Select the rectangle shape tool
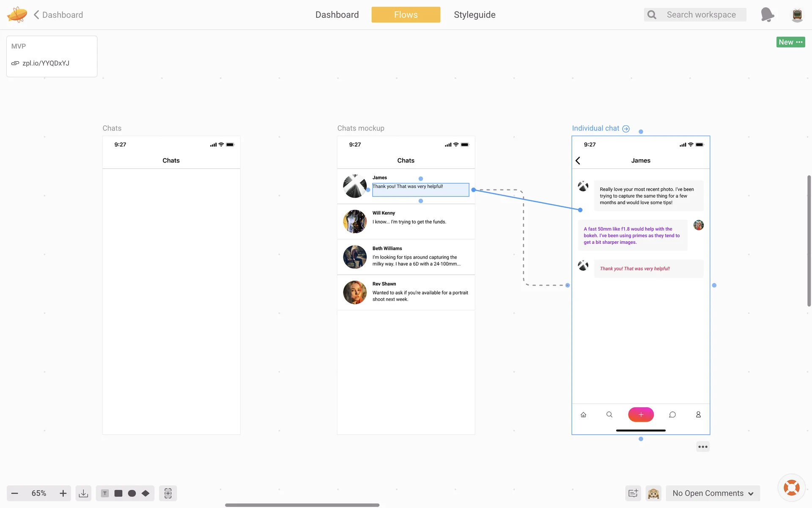The image size is (812, 508). (x=118, y=493)
